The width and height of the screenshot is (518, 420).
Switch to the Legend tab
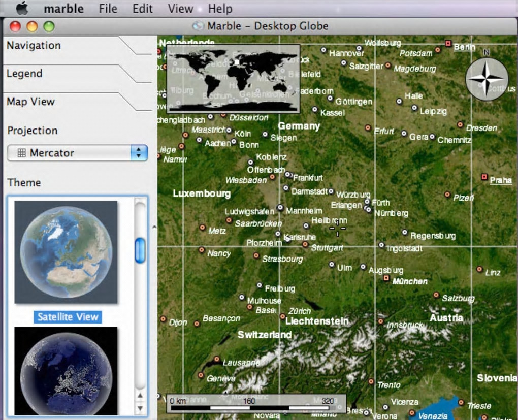(x=24, y=73)
